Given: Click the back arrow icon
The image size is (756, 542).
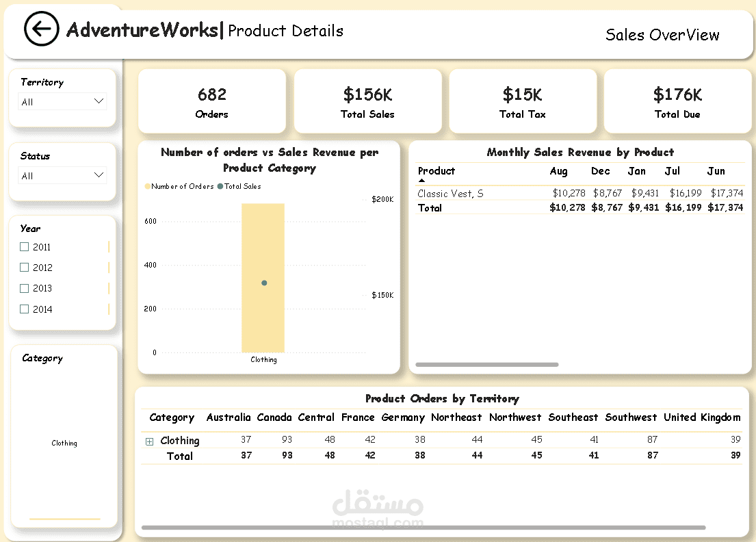Looking at the screenshot, I should (x=42, y=29).
